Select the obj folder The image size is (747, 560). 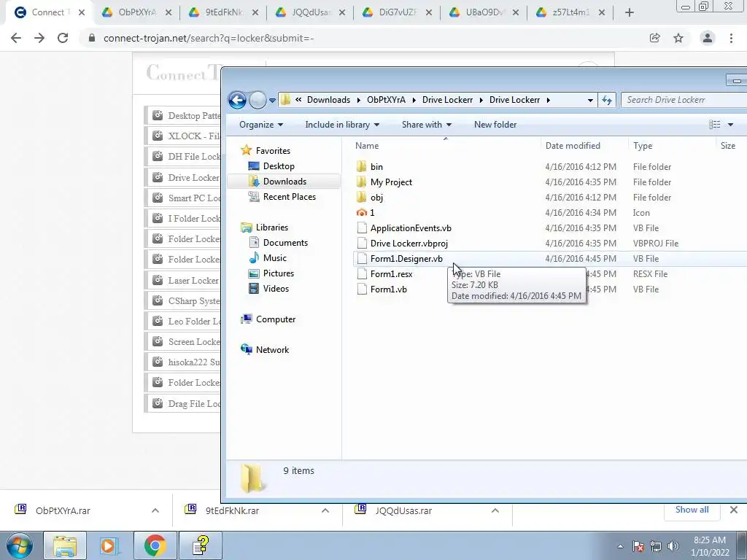coord(376,197)
